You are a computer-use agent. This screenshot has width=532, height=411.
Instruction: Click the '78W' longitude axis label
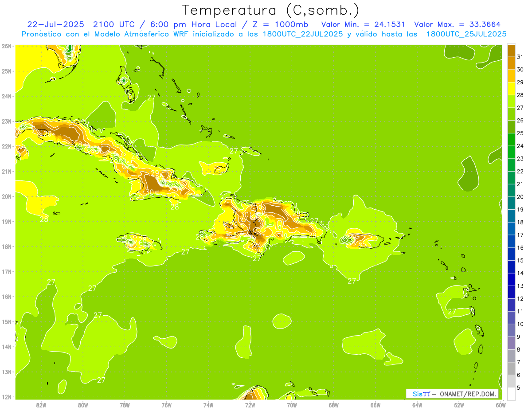tap(125, 405)
